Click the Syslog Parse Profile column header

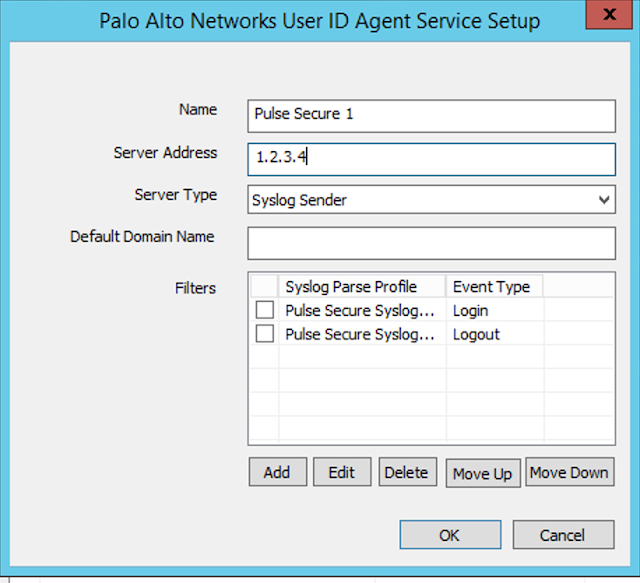[362, 287]
